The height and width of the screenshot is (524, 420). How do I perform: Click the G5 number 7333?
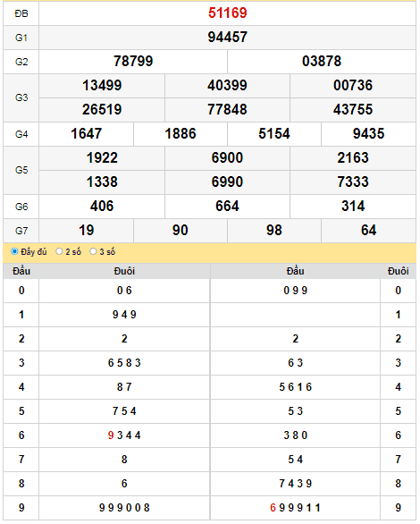pyautogui.click(x=353, y=182)
